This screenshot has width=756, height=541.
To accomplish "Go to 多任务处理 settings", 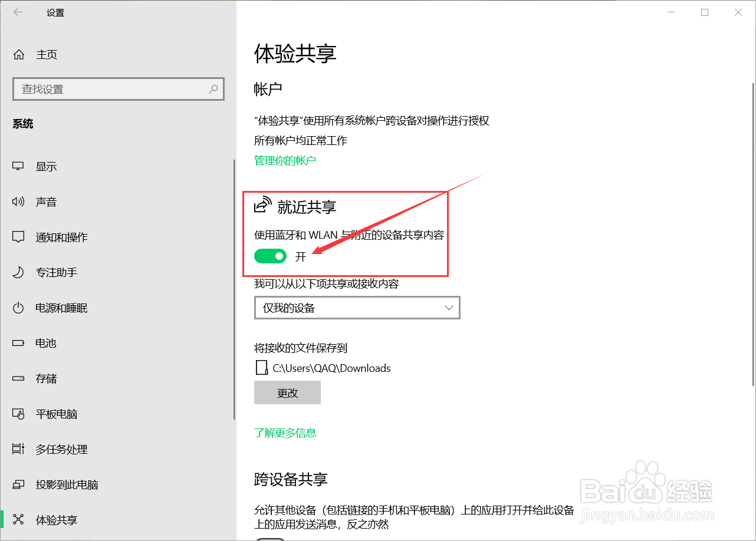I will click(118, 450).
